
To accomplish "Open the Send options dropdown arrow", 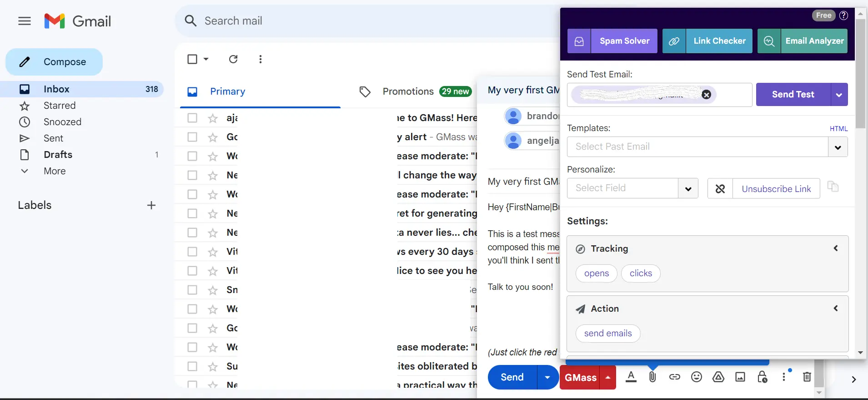I will click(x=547, y=377).
